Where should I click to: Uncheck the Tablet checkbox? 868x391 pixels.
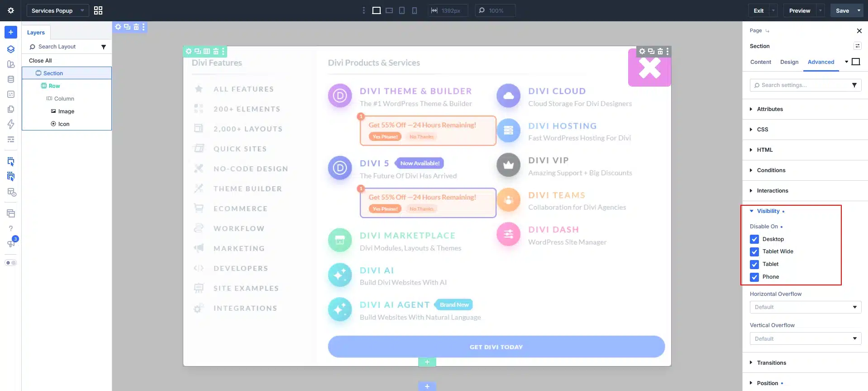(x=754, y=264)
